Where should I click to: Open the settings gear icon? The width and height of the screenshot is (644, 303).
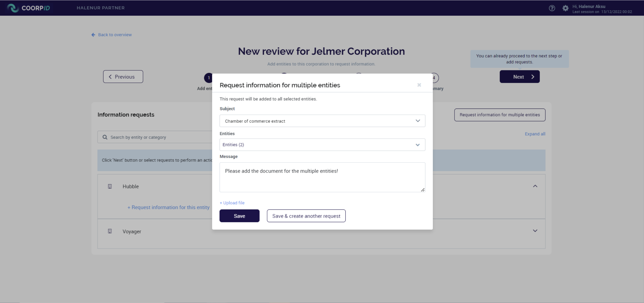(x=565, y=8)
